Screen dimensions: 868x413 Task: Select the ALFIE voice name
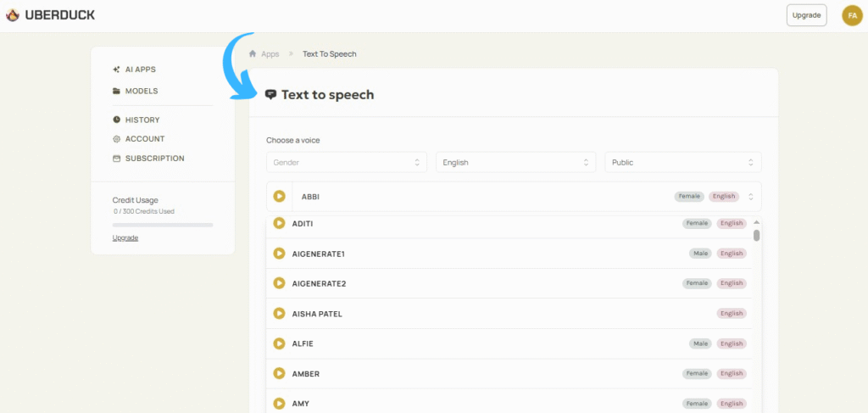tap(303, 343)
